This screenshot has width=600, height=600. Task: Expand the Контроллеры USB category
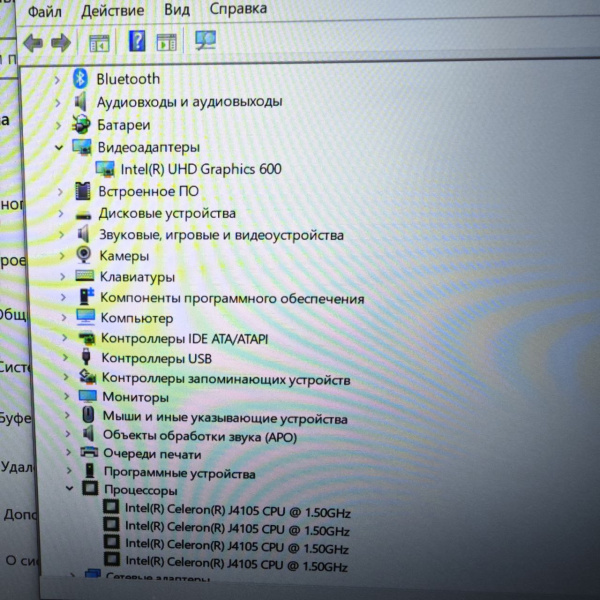pyautogui.click(x=65, y=358)
